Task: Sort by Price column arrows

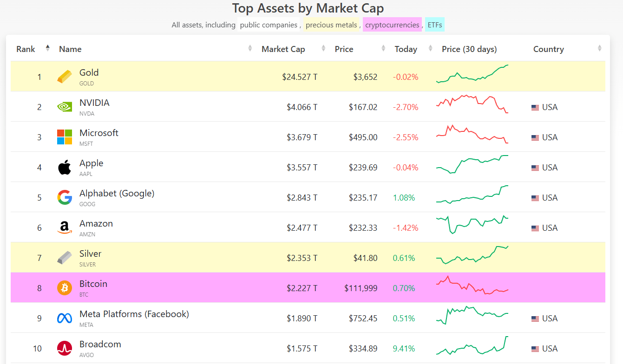Action: [383, 48]
